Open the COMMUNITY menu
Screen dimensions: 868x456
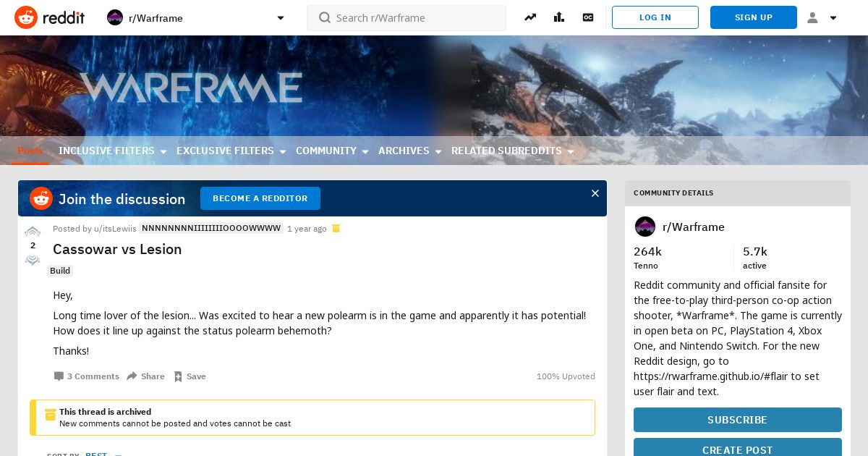[x=326, y=151]
